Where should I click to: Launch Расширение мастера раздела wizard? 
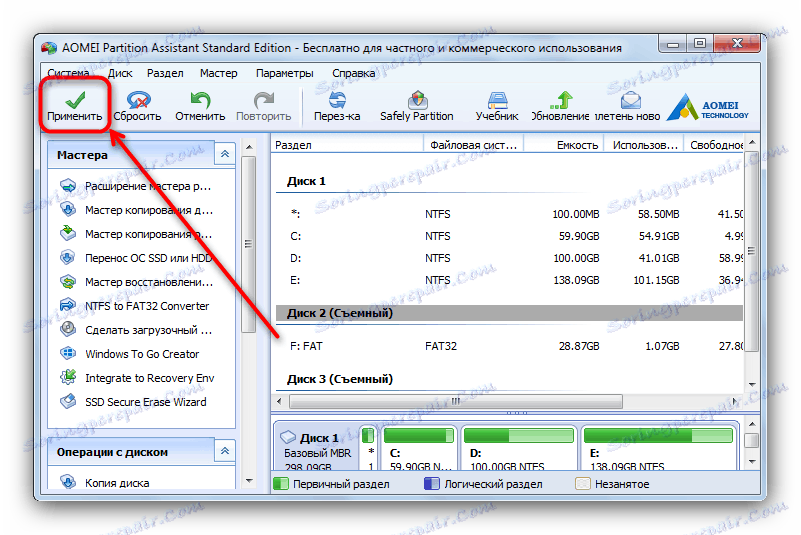(135, 186)
